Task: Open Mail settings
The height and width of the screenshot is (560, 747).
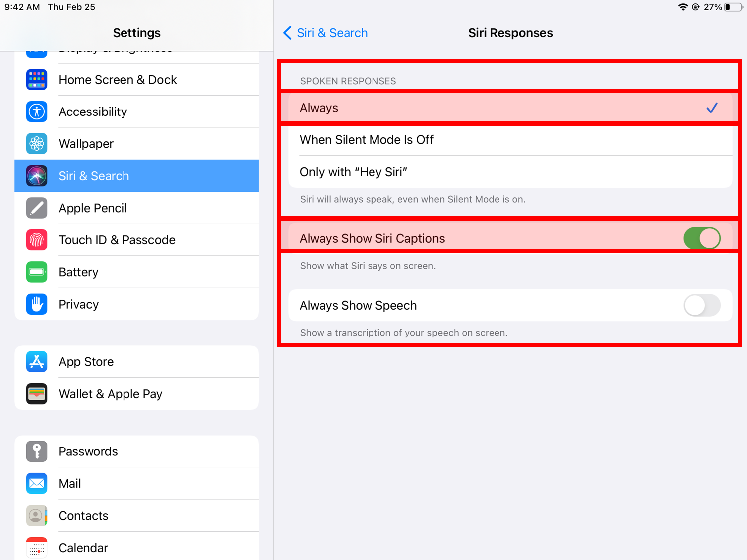Action: point(137,483)
